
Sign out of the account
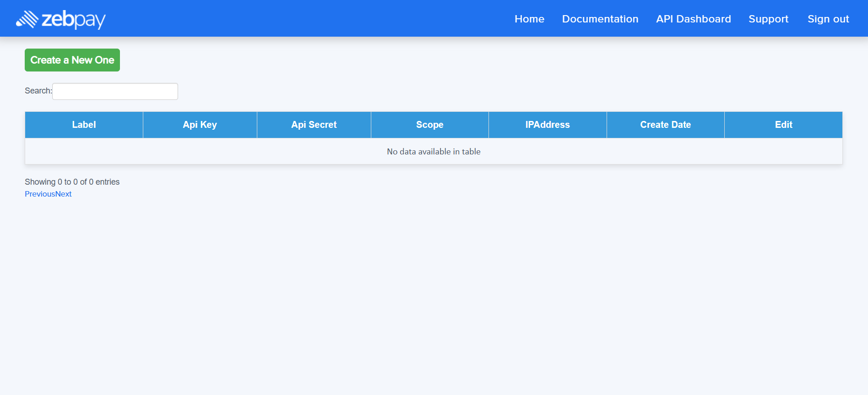coord(828,19)
